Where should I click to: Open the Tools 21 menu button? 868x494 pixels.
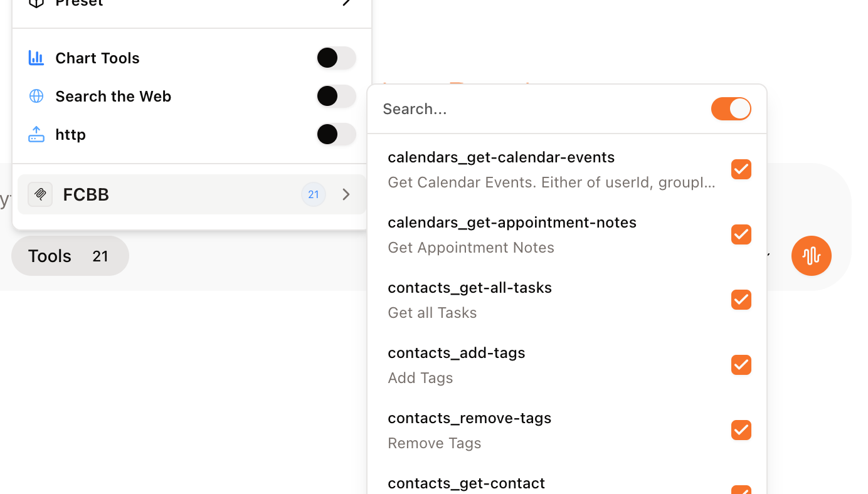click(70, 256)
